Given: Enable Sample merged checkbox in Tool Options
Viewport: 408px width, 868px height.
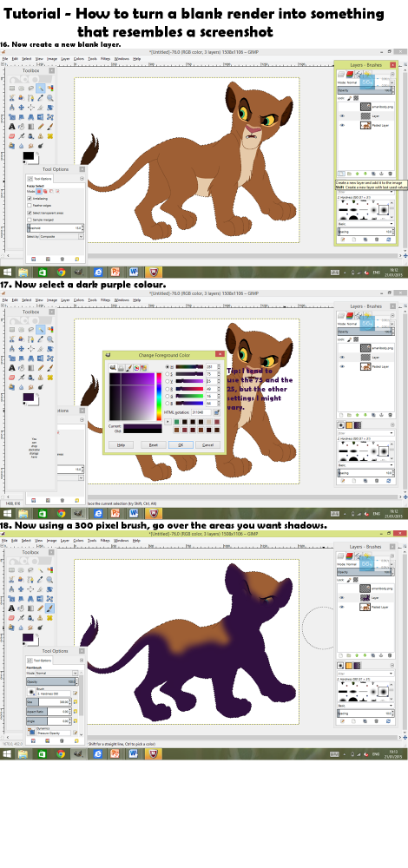Looking at the screenshot, I should coord(30,220).
